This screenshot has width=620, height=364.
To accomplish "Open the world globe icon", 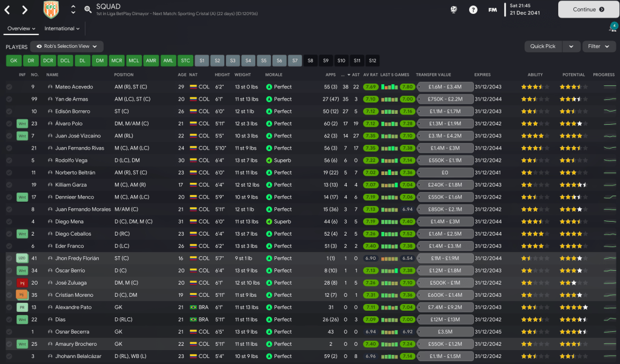I will [454, 10].
